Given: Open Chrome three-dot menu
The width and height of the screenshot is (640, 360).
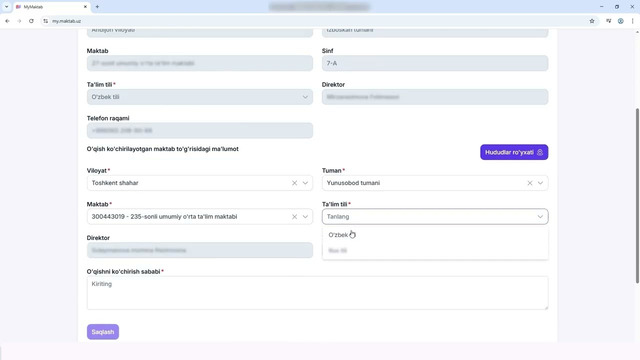Looking at the screenshot, I should pos(633,21).
